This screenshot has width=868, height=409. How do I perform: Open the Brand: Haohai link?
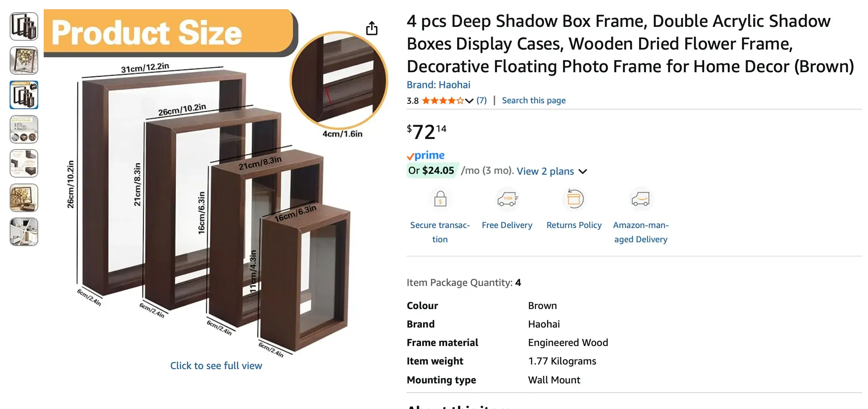coord(438,85)
